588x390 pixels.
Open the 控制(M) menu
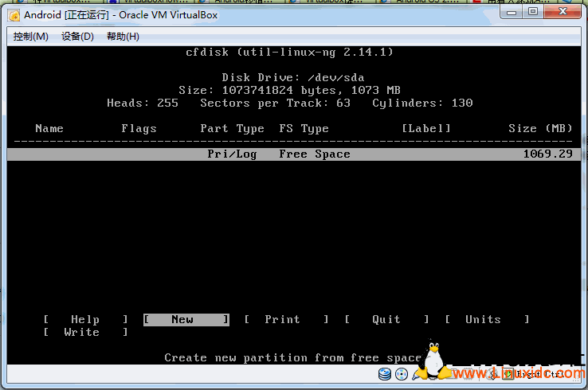pyautogui.click(x=31, y=37)
